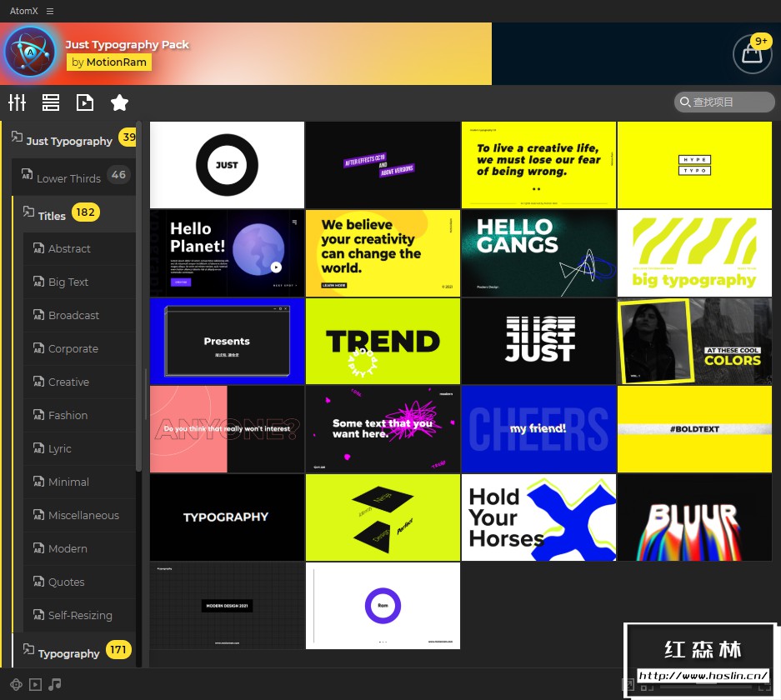Click the 182 badge on Titles
This screenshot has height=700, width=781.
tap(86, 212)
